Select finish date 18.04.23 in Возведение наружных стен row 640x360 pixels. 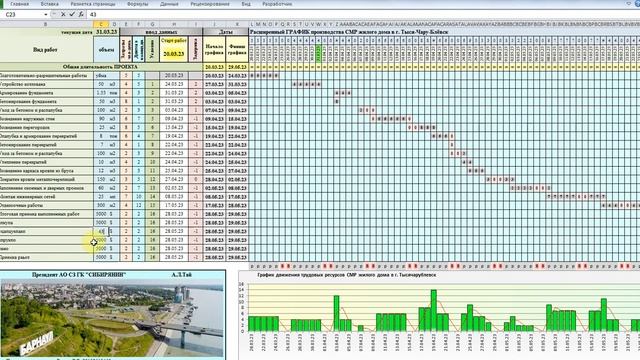237,119
